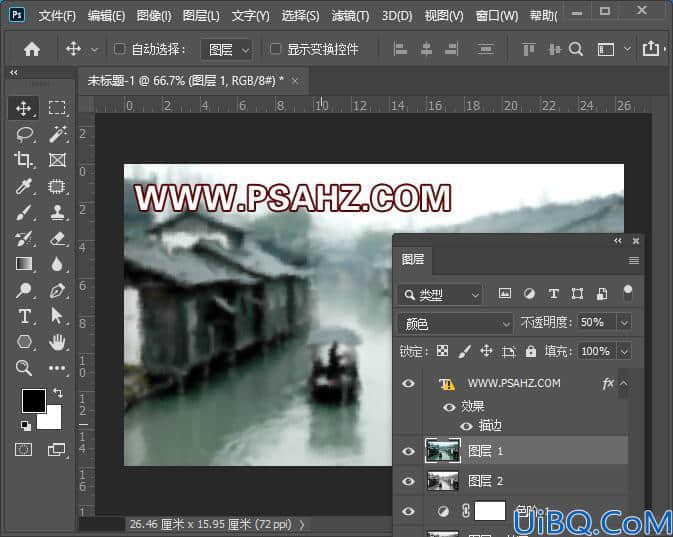This screenshot has width=673, height=537.
Task: Select the Horizontal Type tool
Action: 24,316
